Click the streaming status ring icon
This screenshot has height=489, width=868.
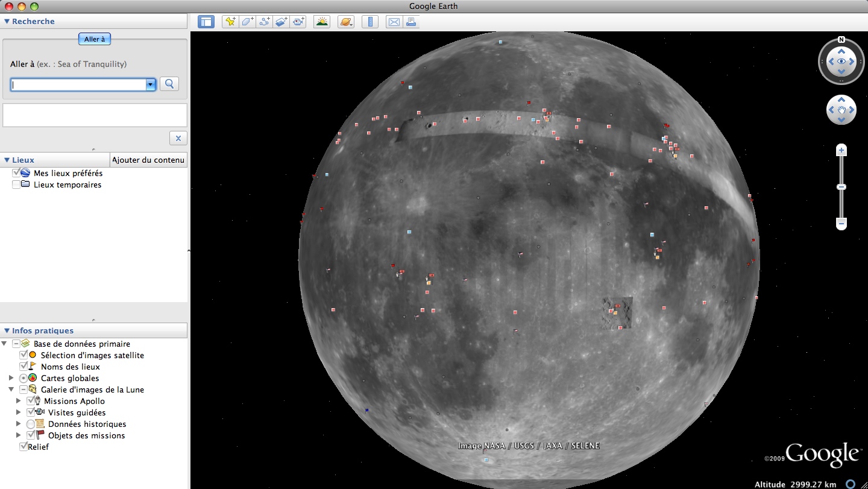point(850,484)
